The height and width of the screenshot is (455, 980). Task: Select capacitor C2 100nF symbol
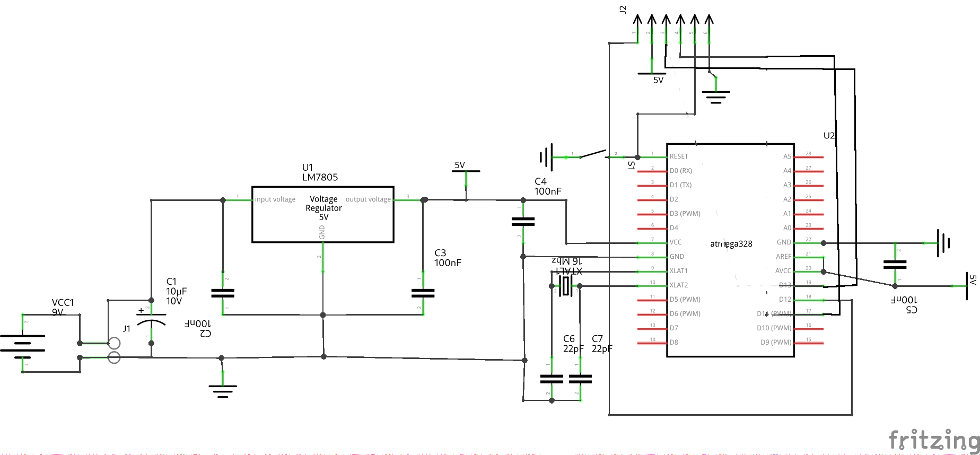(x=223, y=293)
